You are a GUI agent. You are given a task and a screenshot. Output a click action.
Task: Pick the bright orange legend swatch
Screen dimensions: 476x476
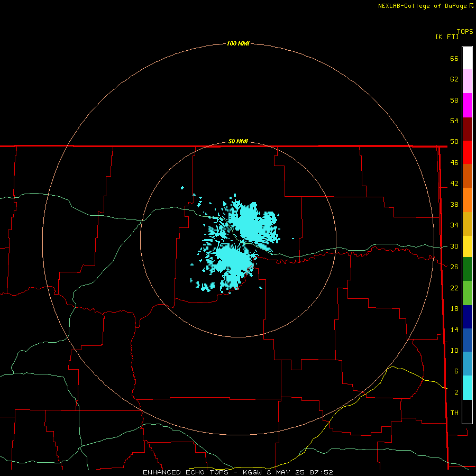(x=467, y=200)
